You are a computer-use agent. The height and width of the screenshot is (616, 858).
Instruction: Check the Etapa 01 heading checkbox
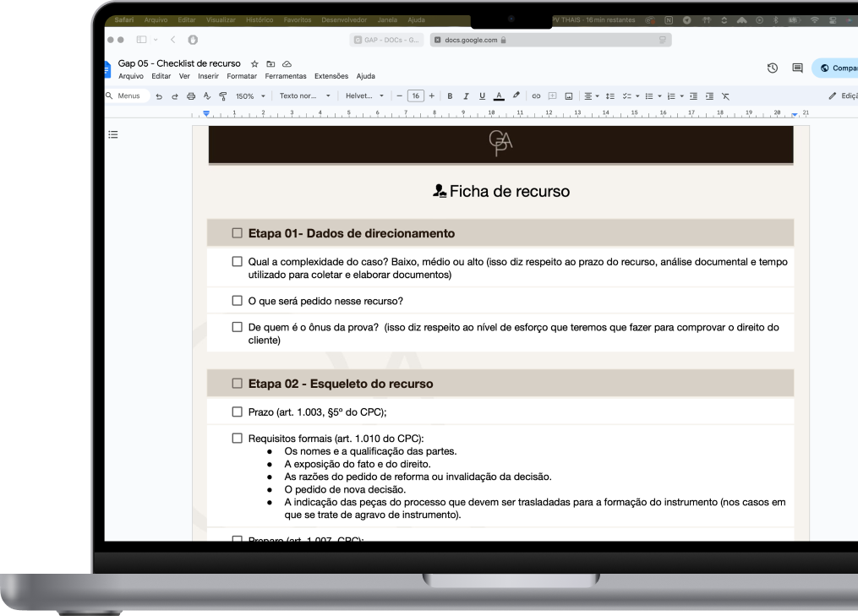(x=238, y=233)
